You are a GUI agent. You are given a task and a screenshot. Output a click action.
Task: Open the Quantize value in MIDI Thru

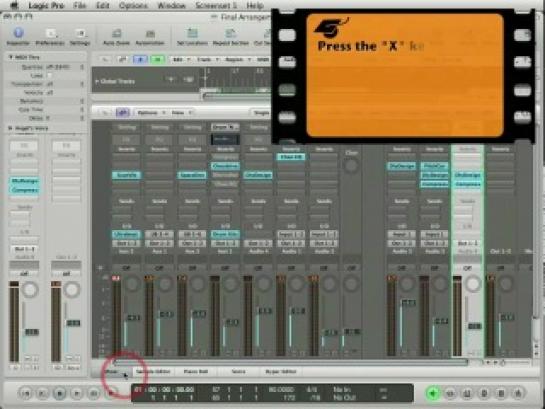point(57,67)
